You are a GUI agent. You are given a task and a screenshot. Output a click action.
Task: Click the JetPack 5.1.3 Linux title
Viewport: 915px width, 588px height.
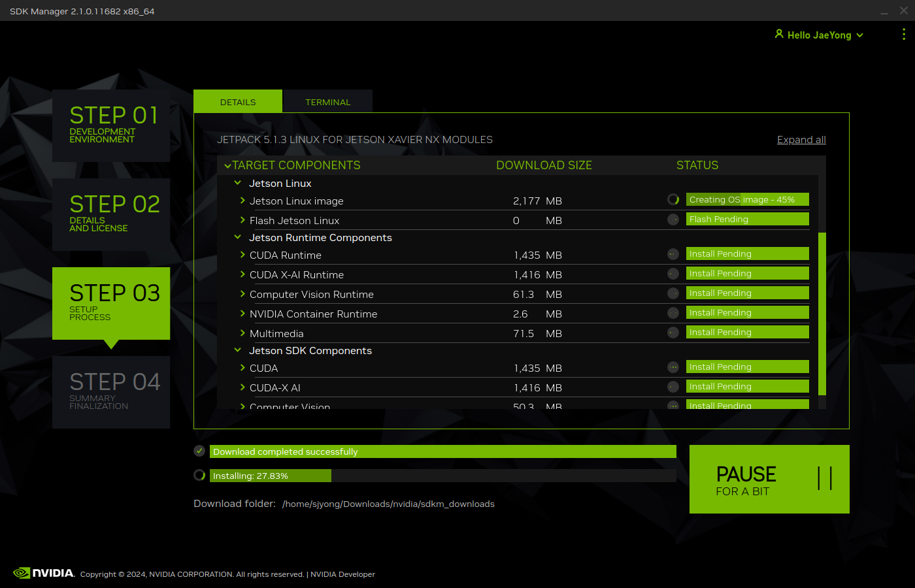(x=355, y=140)
